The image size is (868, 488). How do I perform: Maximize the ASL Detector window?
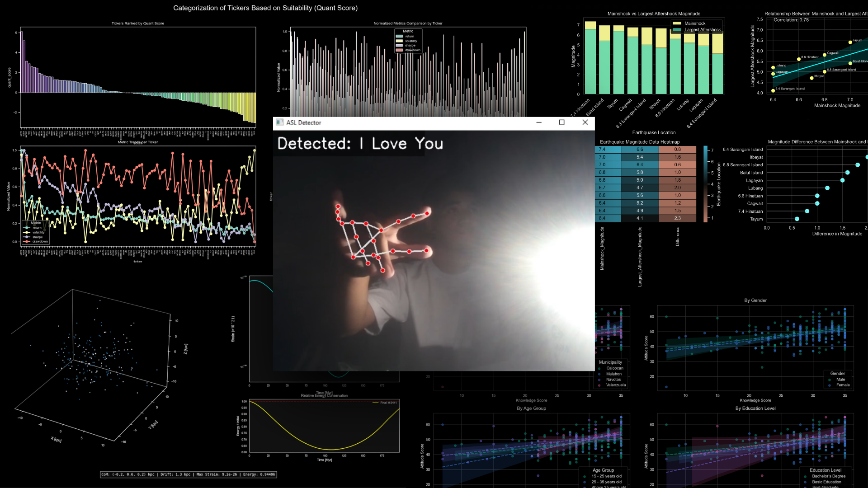coord(562,122)
